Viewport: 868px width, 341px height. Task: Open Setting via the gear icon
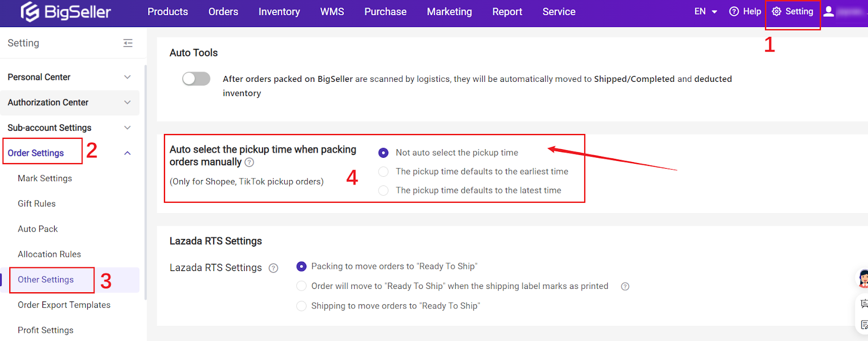coord(776,11)
